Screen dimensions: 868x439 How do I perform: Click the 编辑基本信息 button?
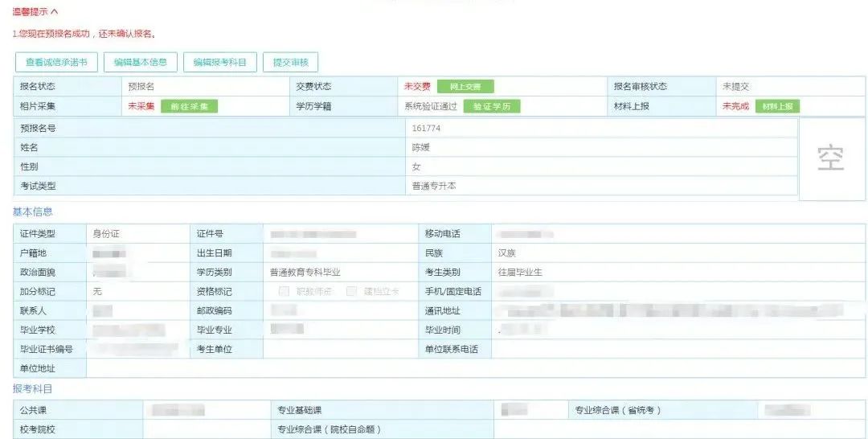tap(141, 62)
